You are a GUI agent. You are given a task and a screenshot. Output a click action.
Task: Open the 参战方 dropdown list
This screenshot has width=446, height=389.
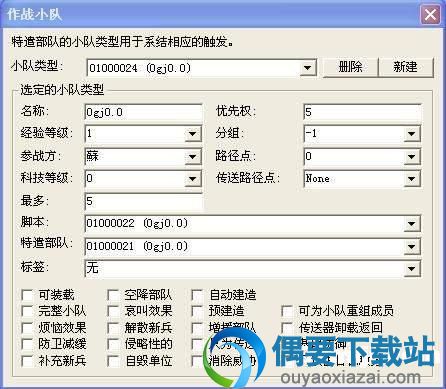(x=193, y=156)
